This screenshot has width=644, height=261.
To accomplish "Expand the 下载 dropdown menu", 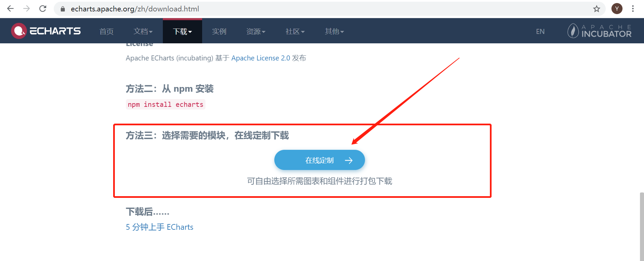I will coord(182,31).
